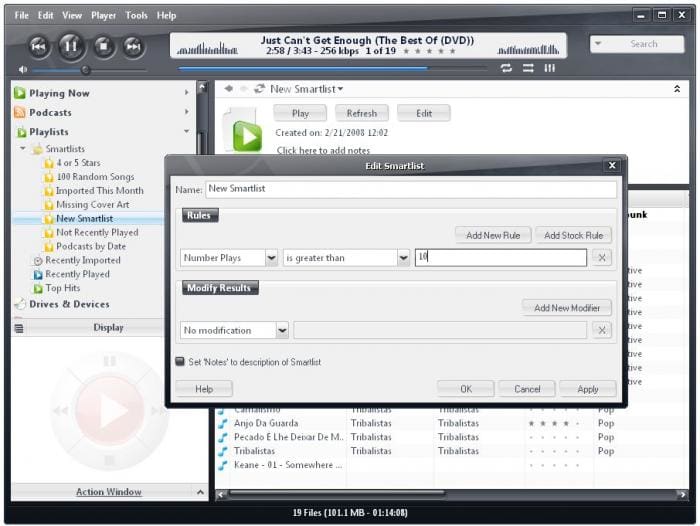The height and width of the screenshot is (526, 700).
Task: Click the Display panel header
Action: [x=108, y=328]
